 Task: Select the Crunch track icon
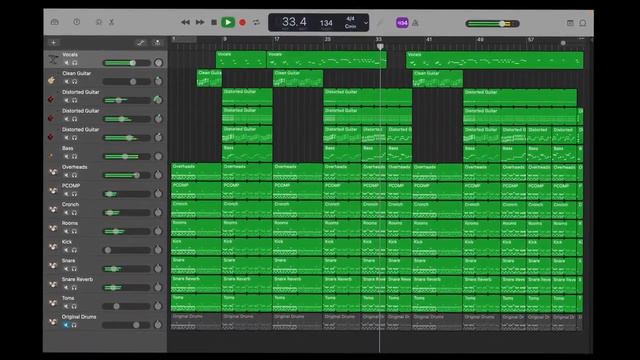click(53, 209)
